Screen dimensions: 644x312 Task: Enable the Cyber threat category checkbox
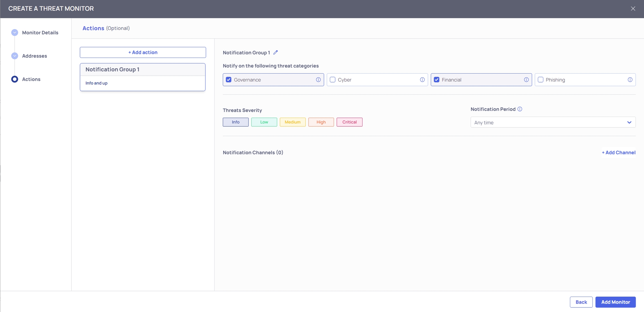click(333, 80)
